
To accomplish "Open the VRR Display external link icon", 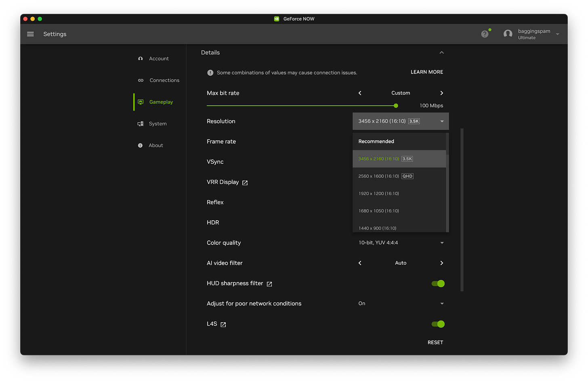I will tap(245, 182).
